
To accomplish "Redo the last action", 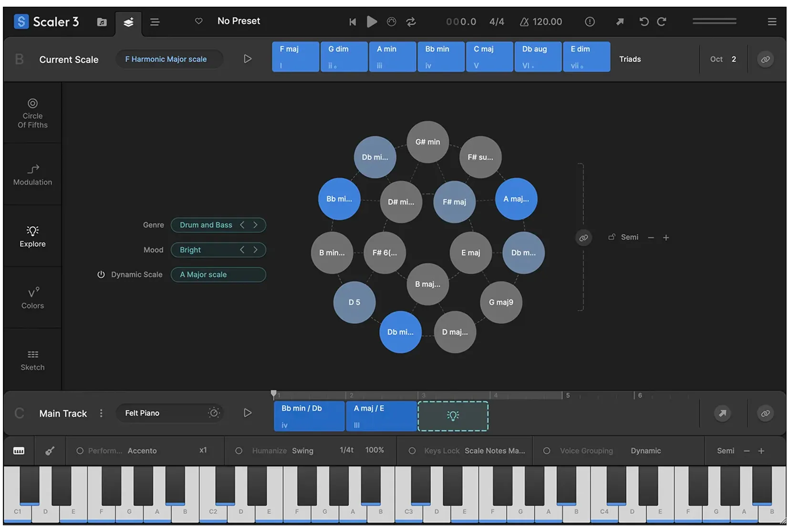I will [x=661, y=22].
